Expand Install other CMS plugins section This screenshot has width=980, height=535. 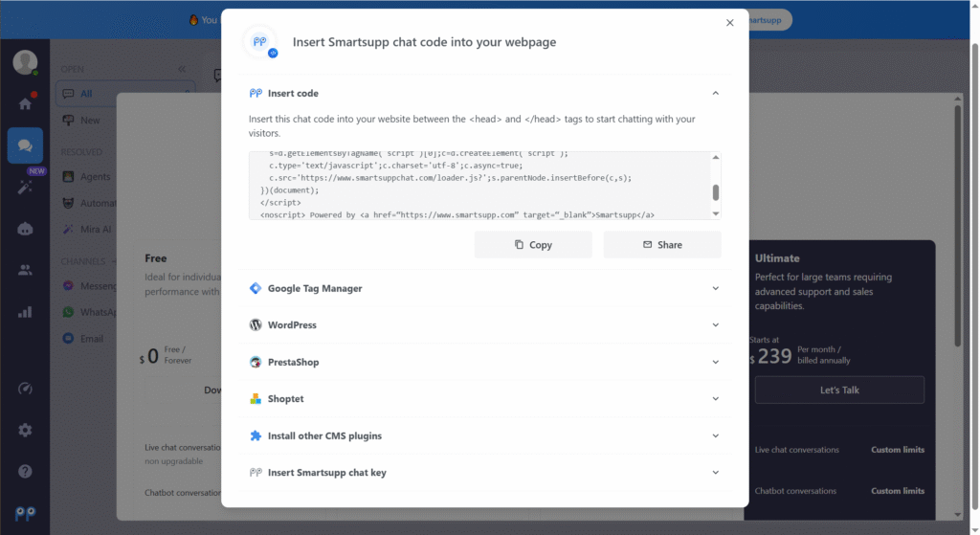[x=716, y=435]
